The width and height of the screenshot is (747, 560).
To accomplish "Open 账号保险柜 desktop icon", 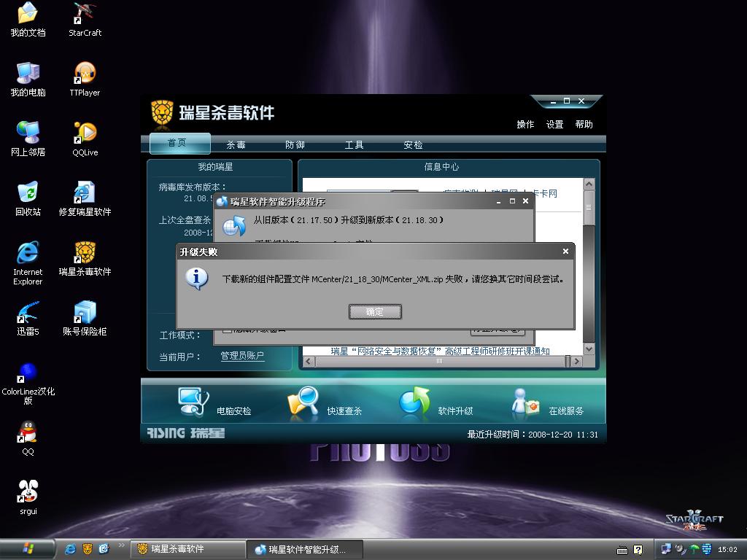I will pyautogui.click(x=85, y=319).
